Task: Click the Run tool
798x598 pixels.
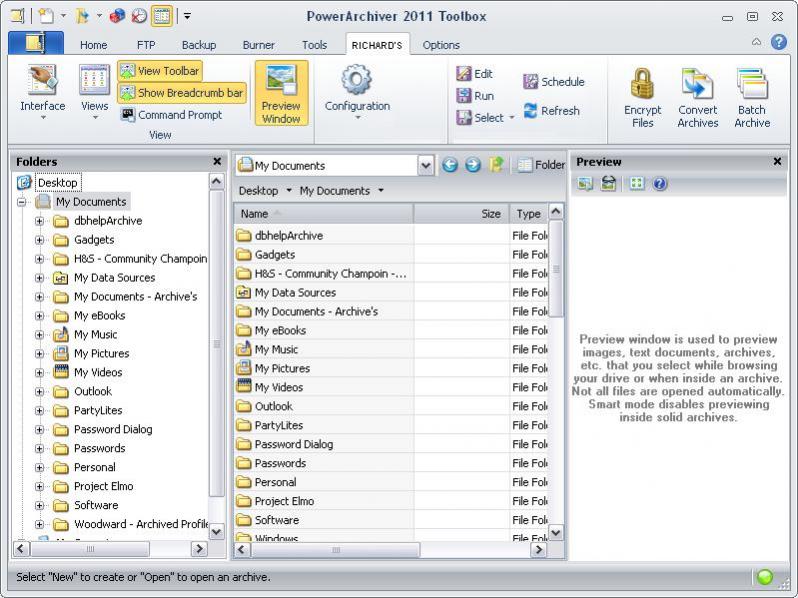Action: coord(475,96)
